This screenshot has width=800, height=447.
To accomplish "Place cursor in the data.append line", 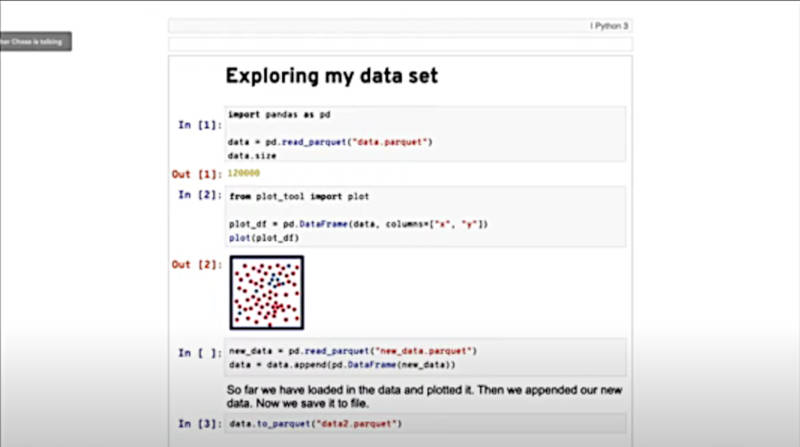I will (x=342, y=365).
